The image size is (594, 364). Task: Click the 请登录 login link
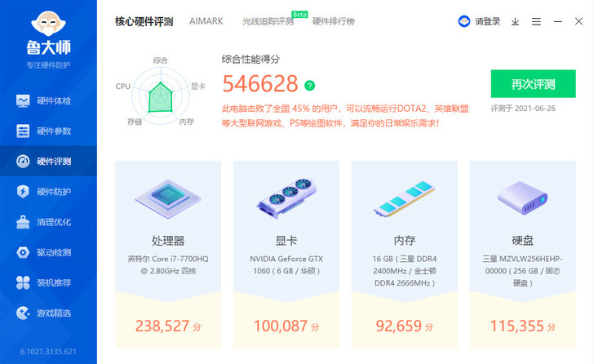click(x=488, y=21)
